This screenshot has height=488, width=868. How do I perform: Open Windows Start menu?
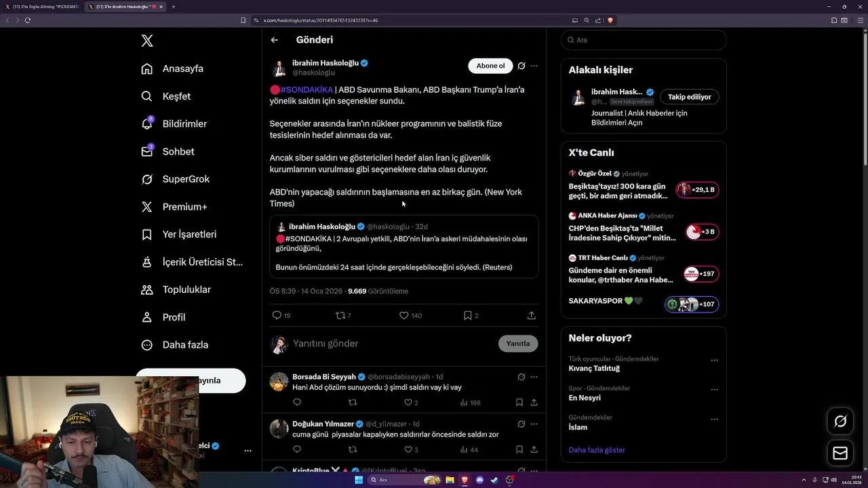tap(359, 480)
